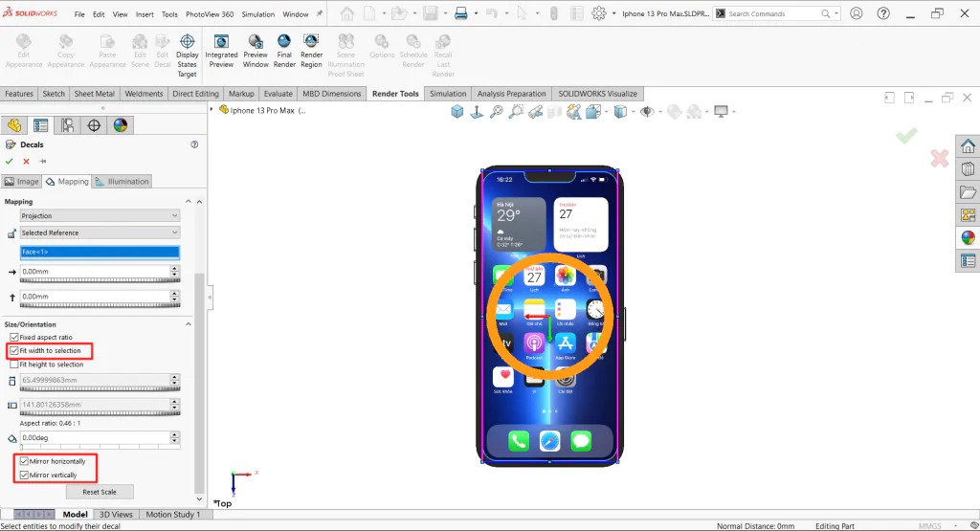Confirm with large green checkmark in viewport

(906, 136)
